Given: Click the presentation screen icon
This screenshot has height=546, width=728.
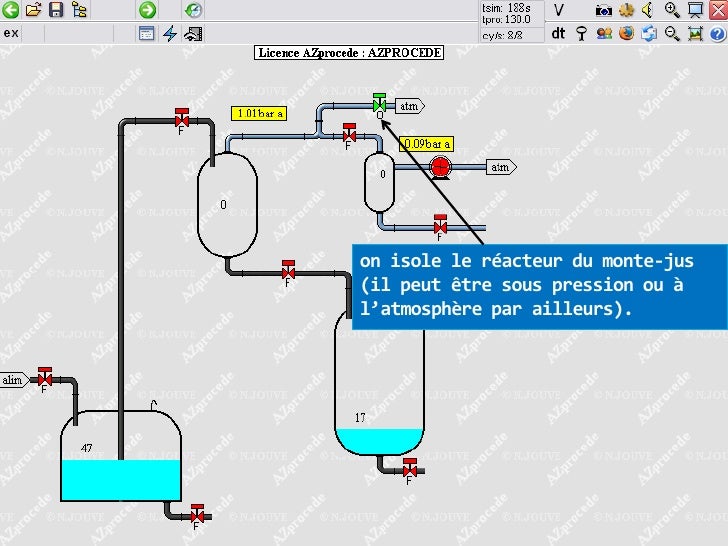Looking at the screenshot, I should (x=695, y=10).
